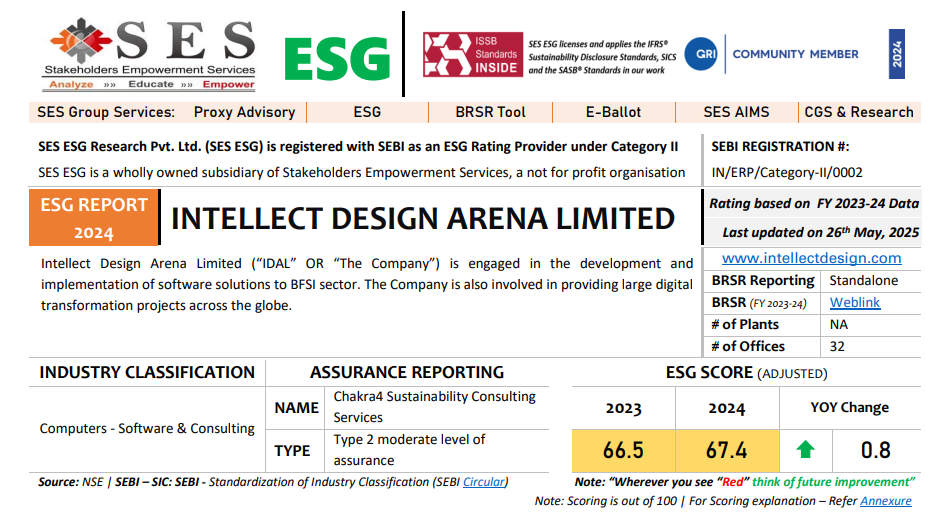The height and width of the screenshot is (515, 948).
Task: Click the ISSB Standards Inside badge
Action: pos(473,54)
